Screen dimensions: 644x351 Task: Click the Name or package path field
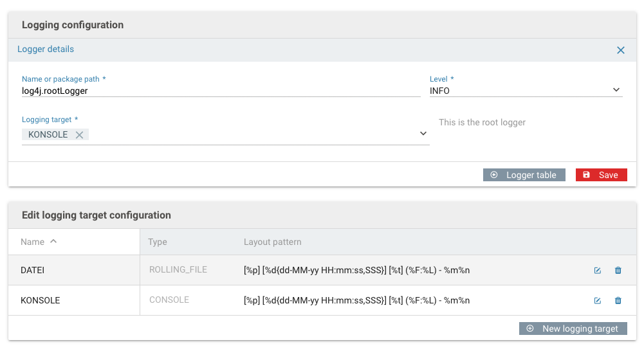pyautogui.click(x=221, y=91)
